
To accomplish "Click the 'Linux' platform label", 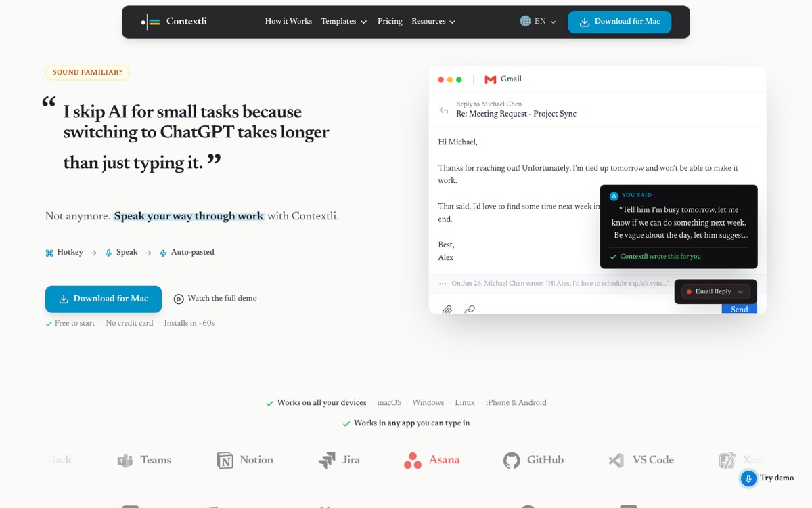I will pos(465,403).
